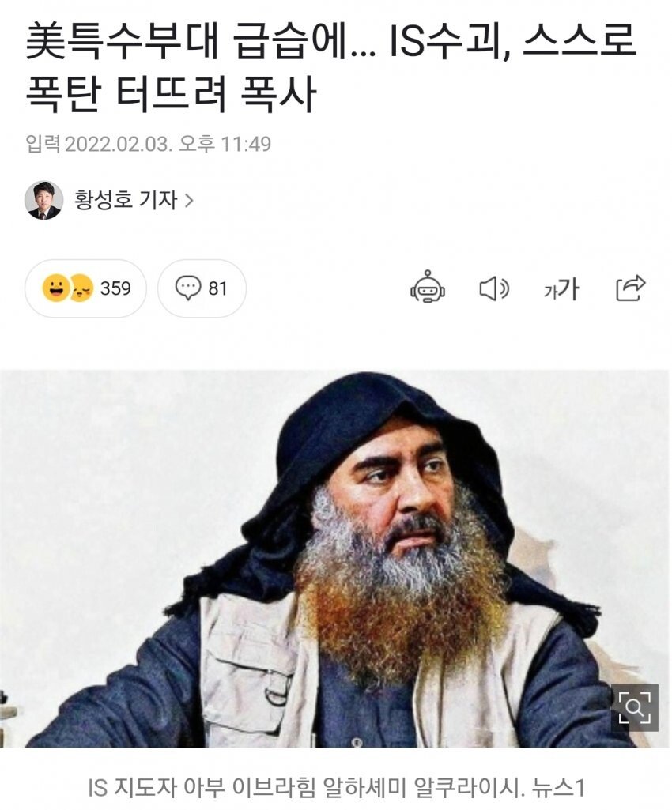Open the AI summary robot icon

point(428,287)
